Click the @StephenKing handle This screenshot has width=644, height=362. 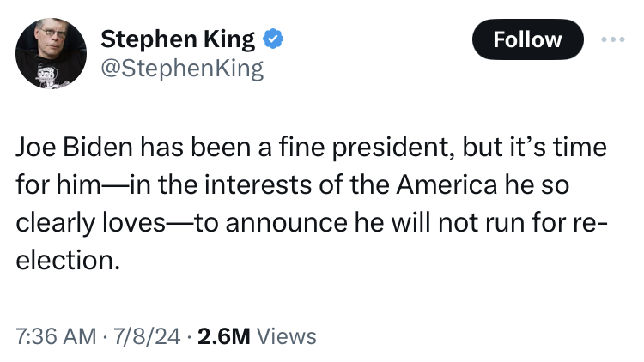click(181, 68)
